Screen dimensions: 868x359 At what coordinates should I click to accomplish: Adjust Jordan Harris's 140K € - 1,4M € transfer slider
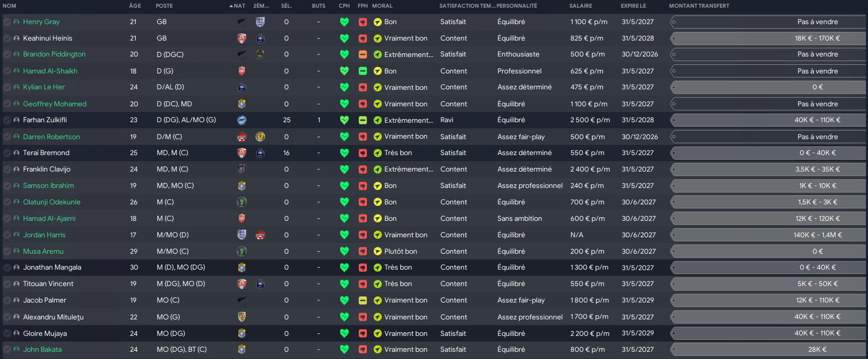[768, 235]
